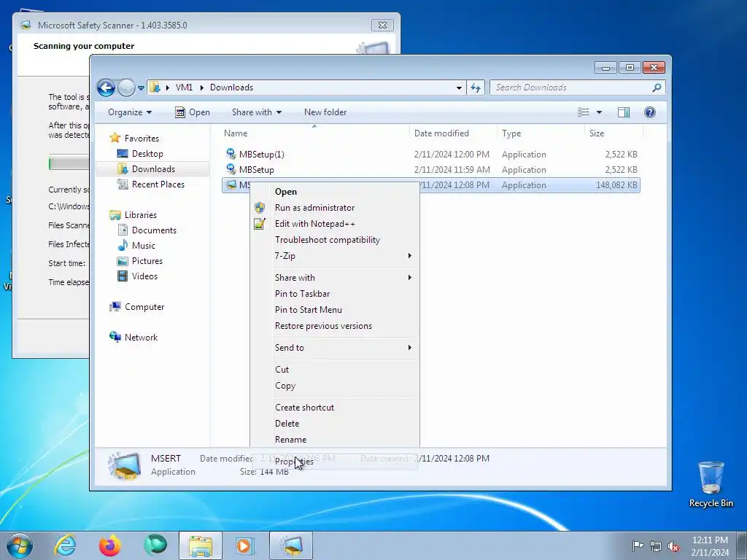Image resolution: width=747 pixels, height=560 pixels.
Task: Launch Internet Explorer from the taskbar
Action: [65, 545]
